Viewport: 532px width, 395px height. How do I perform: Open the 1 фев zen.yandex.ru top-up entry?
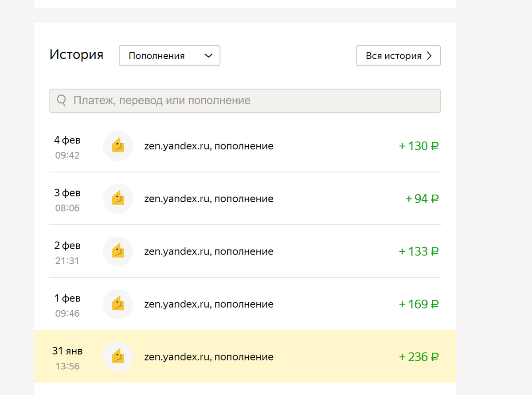(245, 304)
